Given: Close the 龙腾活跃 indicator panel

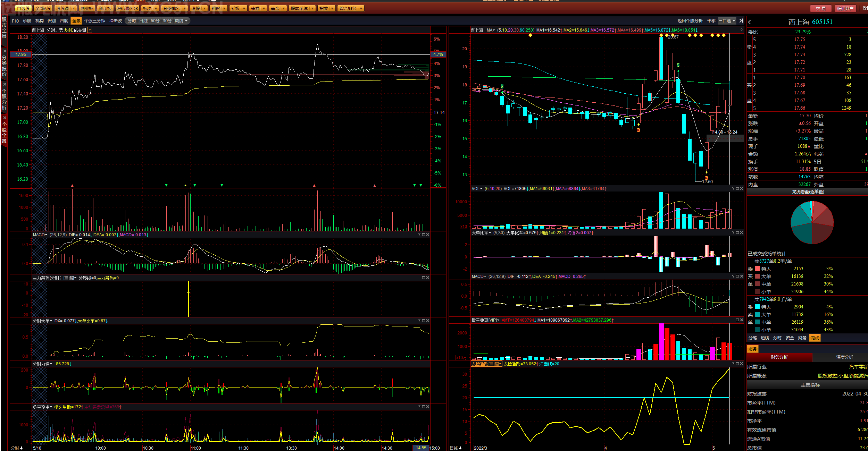Looking at the screenshot, I should click(742, 364).
